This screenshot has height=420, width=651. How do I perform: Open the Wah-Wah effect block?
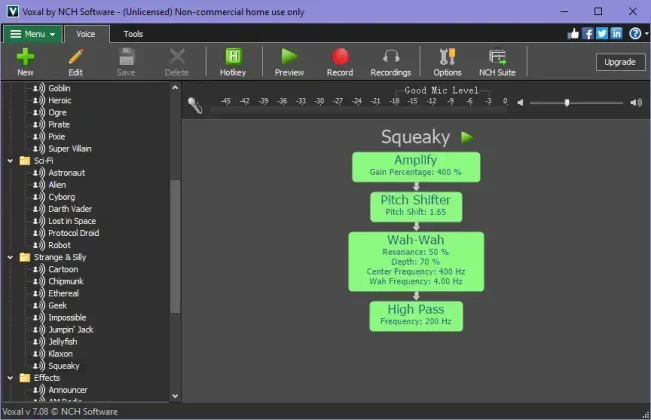click(x=416, y=261)
